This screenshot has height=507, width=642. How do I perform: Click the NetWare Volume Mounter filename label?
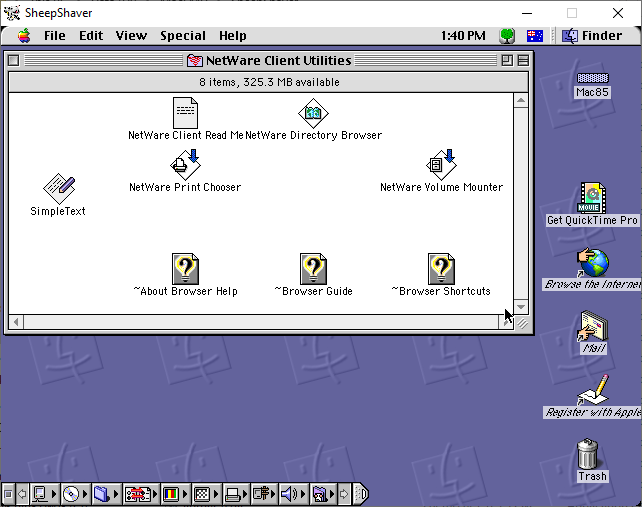(441, 187)
